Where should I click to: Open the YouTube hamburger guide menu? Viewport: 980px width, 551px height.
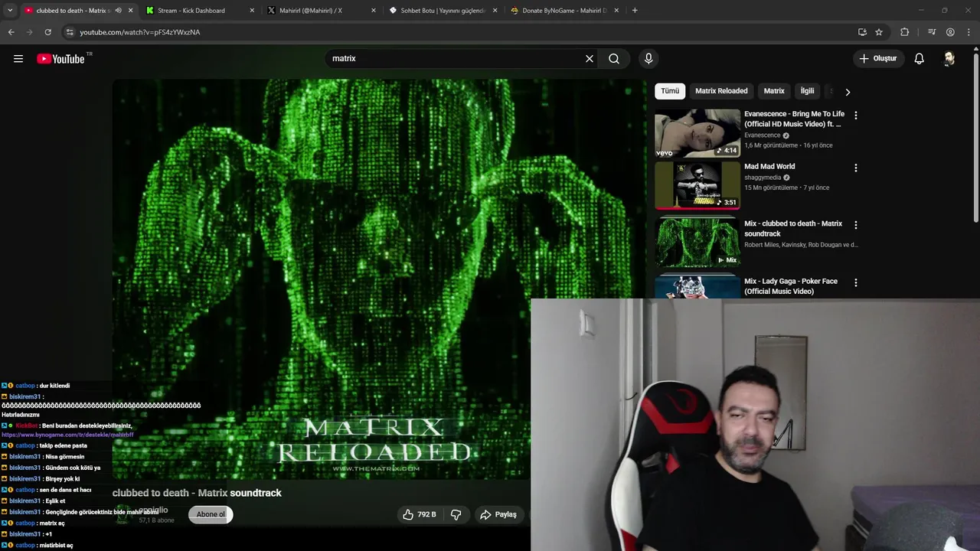[x=18, y=59]
